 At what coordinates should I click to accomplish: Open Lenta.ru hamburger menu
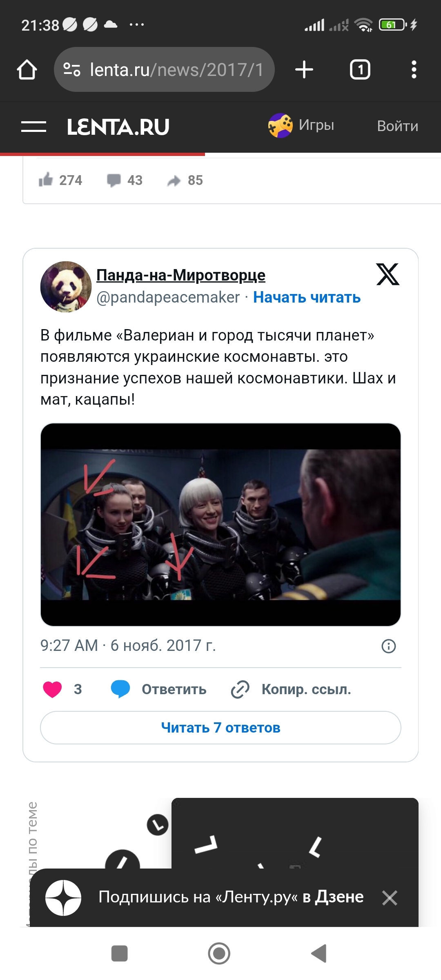33,127
